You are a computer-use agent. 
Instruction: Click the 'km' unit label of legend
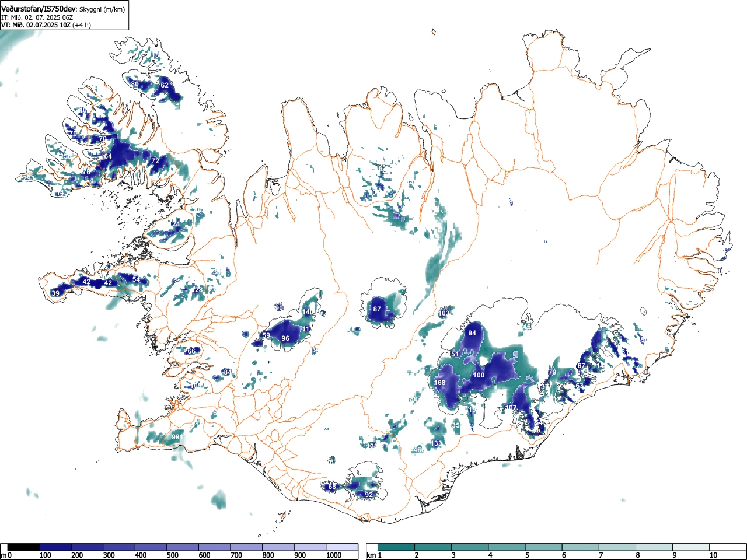371,555
